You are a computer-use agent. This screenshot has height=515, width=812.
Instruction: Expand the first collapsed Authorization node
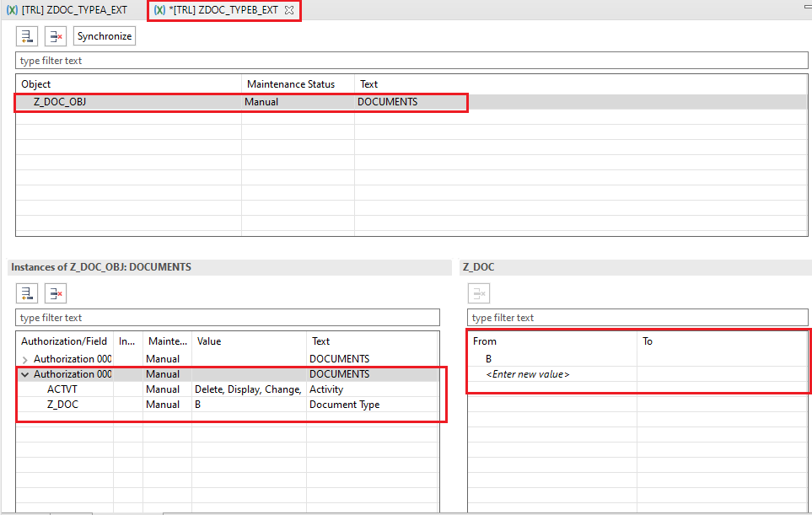click(24, 359)
